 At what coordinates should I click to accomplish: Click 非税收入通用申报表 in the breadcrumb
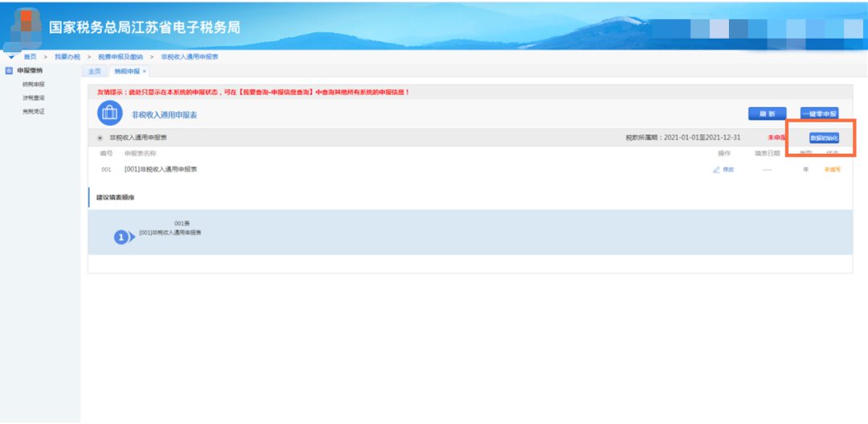point(190,57)
